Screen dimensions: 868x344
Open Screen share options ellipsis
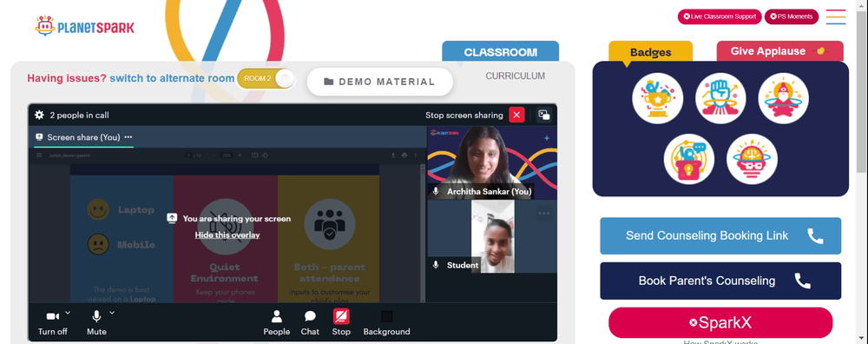click(x=128, y=137)
